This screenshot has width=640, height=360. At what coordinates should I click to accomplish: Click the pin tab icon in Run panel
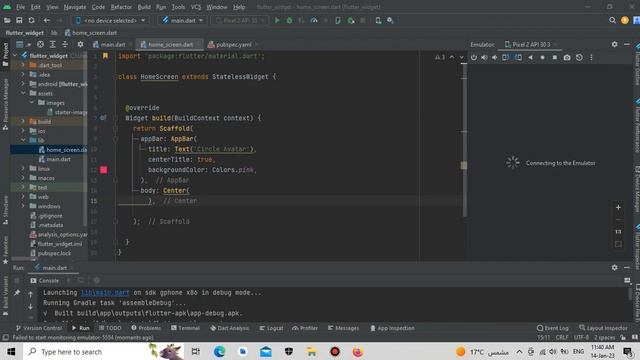pos(17,293)
